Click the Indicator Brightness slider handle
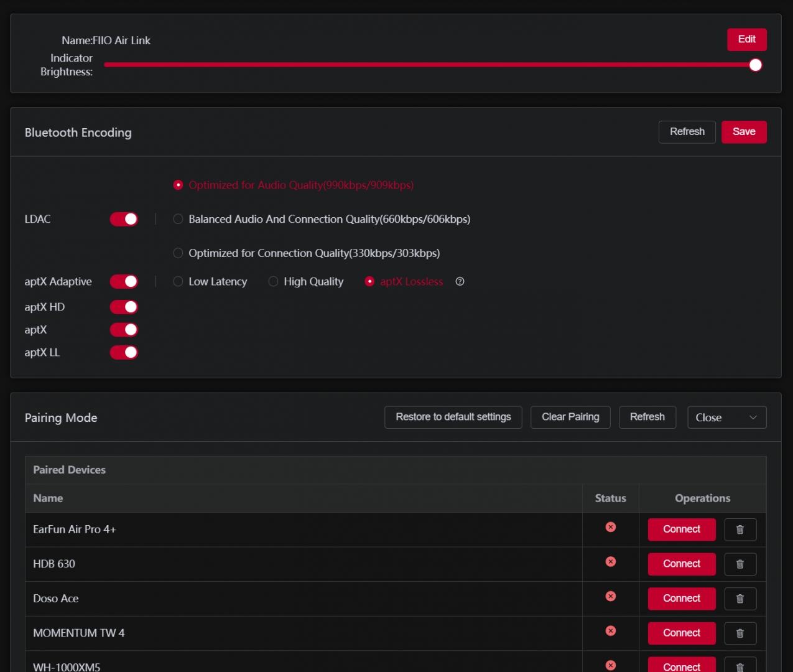This screenshot has width=793, height=672. [x=755, y=65]
